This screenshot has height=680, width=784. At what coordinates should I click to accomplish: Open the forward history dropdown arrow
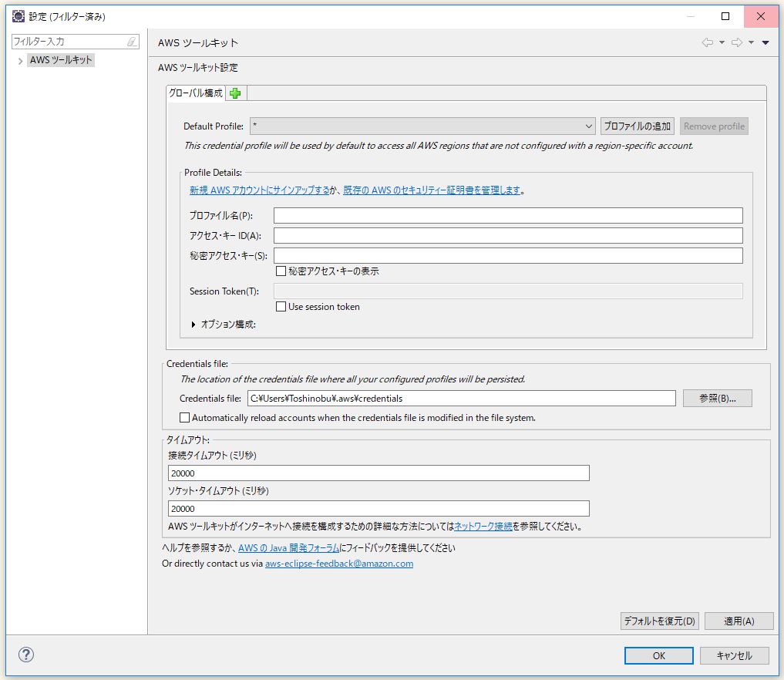click(751, 42)
